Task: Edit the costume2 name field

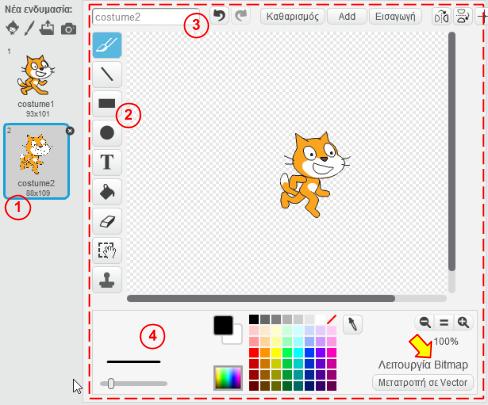Action: coord(147,17)
